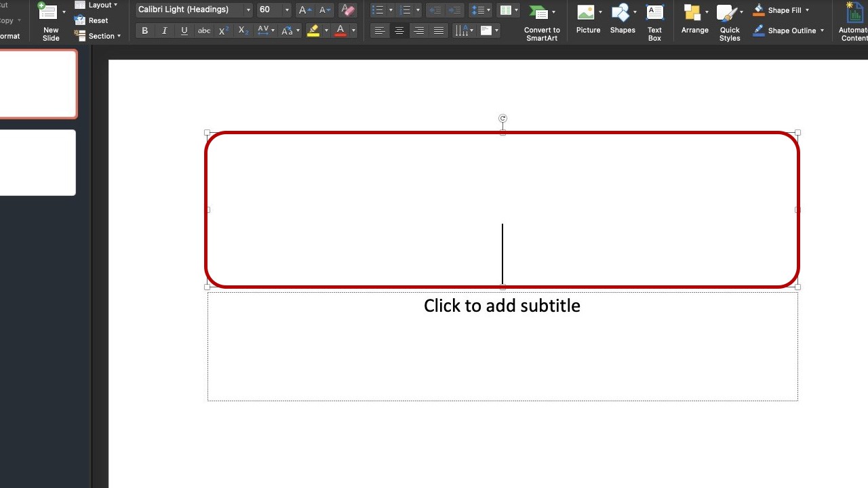This screenshot has width=868, height=488.
Task: Apply a numbered list
Action: (406, 10)
